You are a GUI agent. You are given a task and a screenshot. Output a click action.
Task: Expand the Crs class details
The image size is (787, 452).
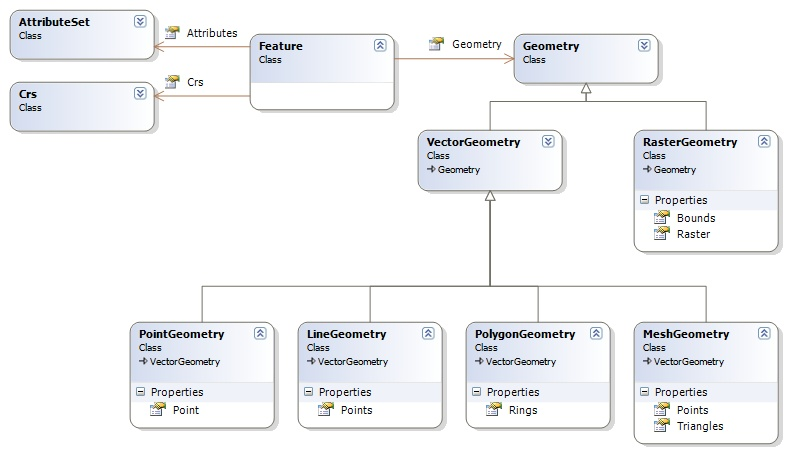[140, 93]
